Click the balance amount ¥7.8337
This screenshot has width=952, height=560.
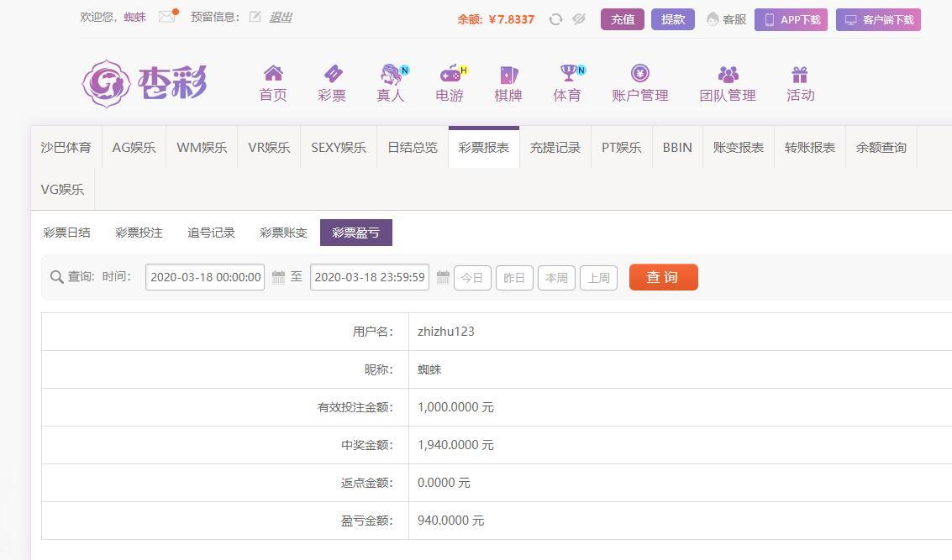coord(511,19)
